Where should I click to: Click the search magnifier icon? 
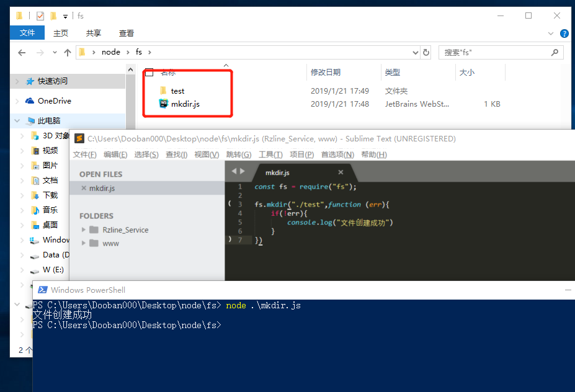point(555,53)
